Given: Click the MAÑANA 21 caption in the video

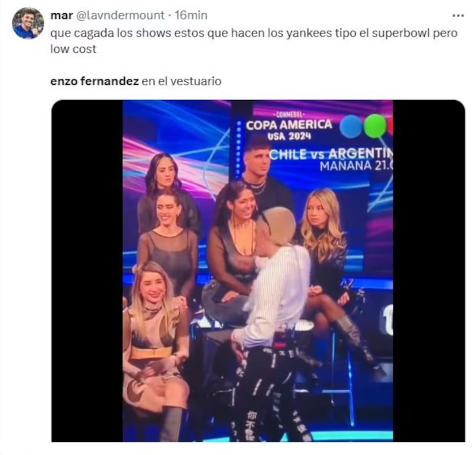Looking at the screenshot, I should click(356, 166).
